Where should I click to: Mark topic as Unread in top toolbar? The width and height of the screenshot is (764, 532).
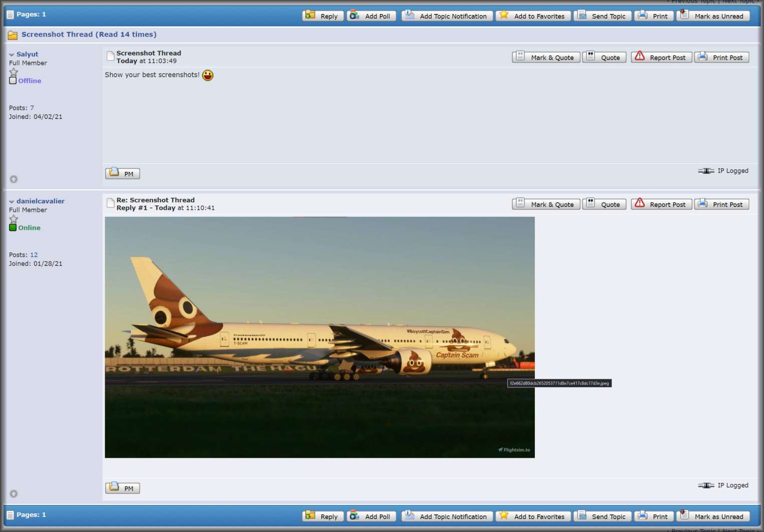pyautogui.click(x=713, y=16)
